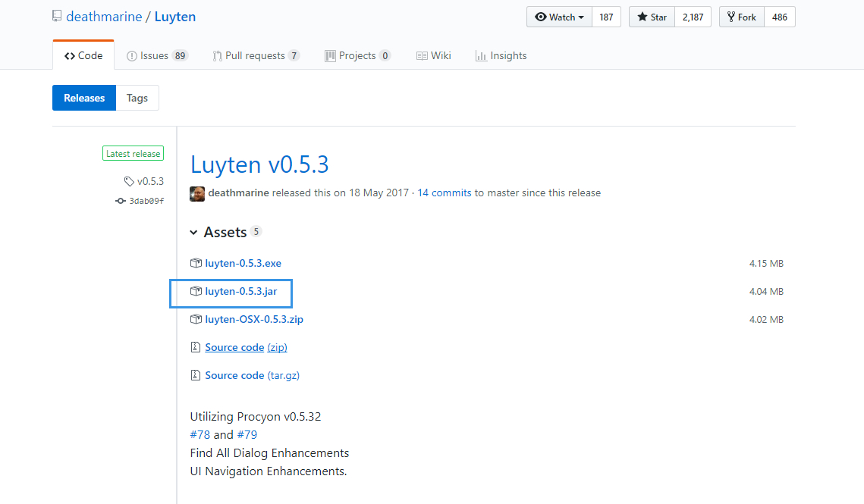Click the archive icon beside Source code (tar.gz)

(x=196, y=375)
